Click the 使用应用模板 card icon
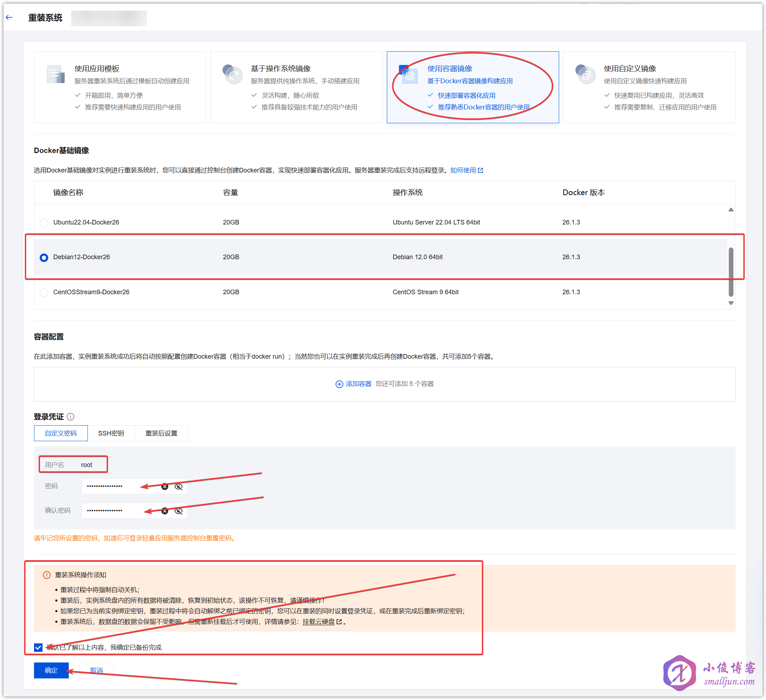The image size is (766, 700). point(55,74)
